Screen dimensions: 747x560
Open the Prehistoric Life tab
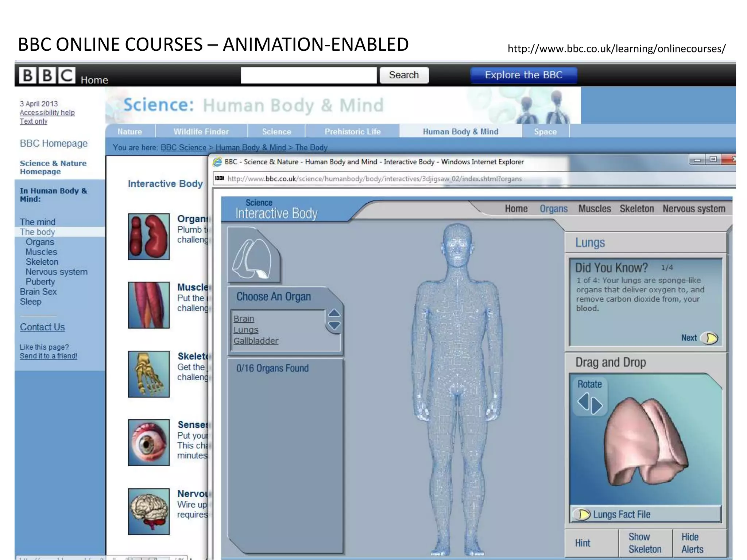tap(352, 132)
